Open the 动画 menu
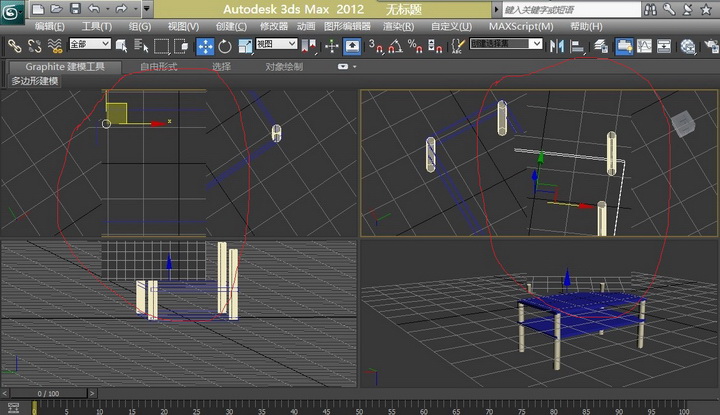 (306, 27)
